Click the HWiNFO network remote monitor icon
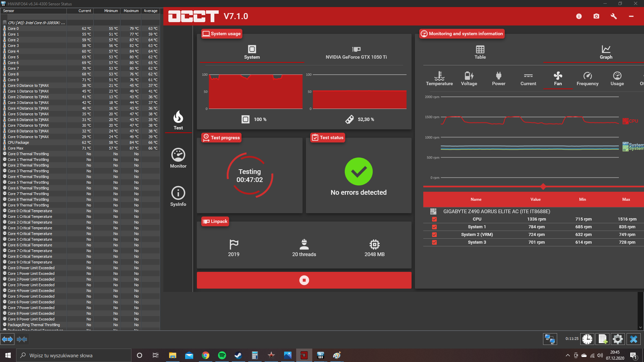Viewport: 644px width, 362px height. point(550,339)
